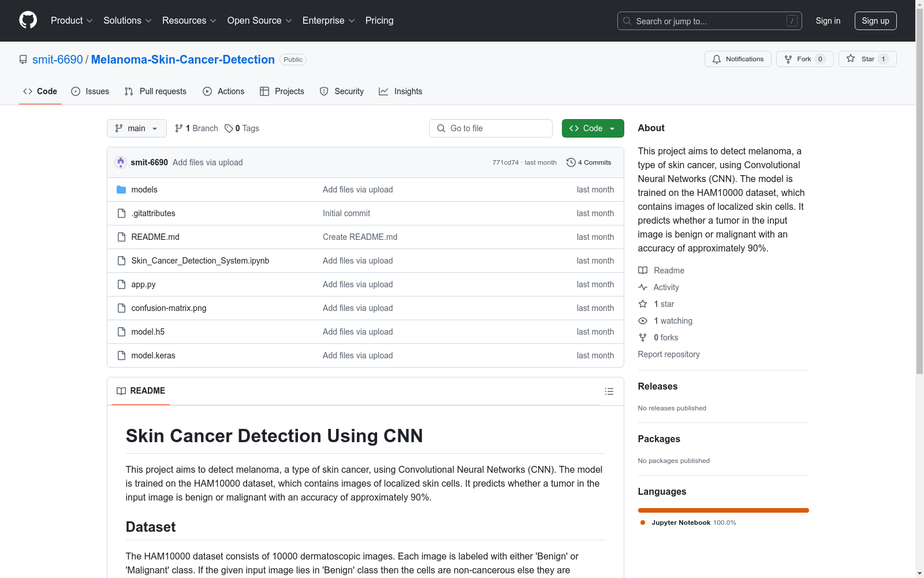Click the file icon beside .gitattributes

[121, 213]
